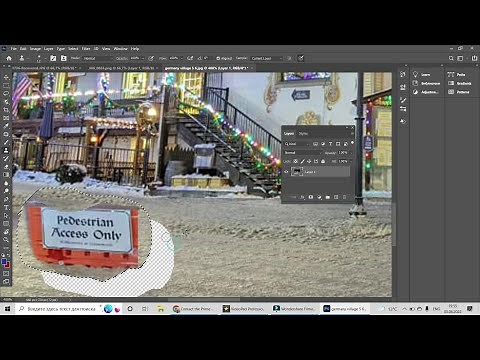
Task: Toggle Quick Mask mode icon
Action: coord(6,273)
